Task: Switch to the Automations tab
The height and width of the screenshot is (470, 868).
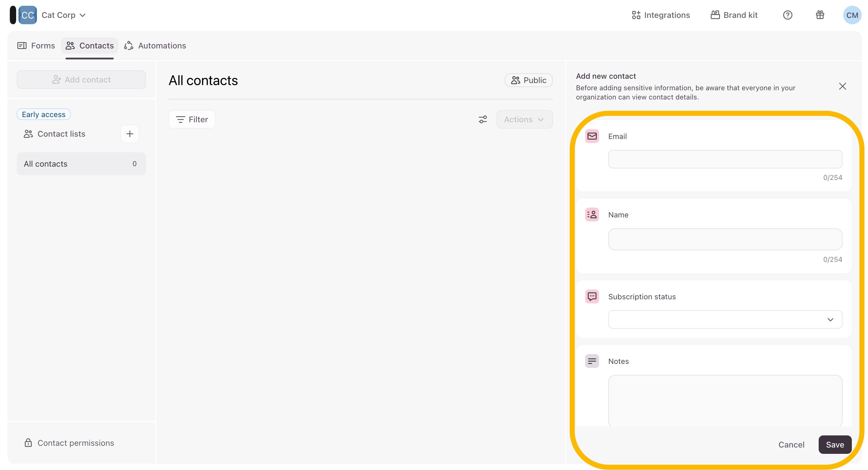Action: point(155,46)
